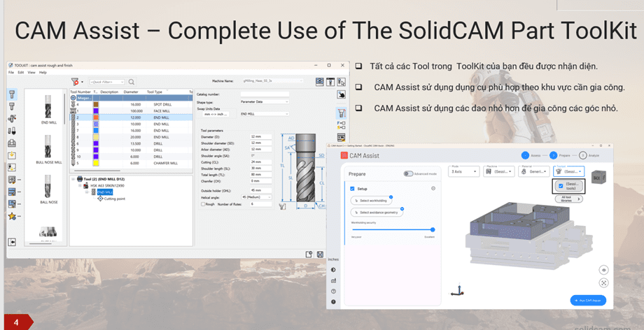Click the Diameter (D) input field showing 12 mm
This screenshot has width=644, height=330.
(x=260, y=136)
